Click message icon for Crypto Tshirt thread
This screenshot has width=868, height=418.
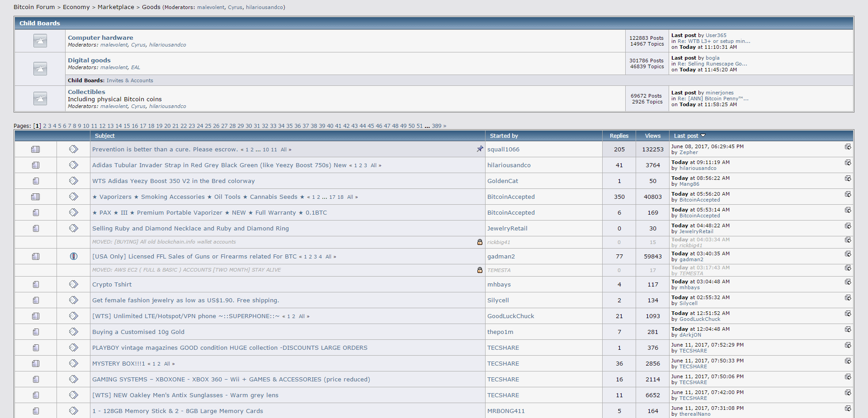[x=74, y=284]
